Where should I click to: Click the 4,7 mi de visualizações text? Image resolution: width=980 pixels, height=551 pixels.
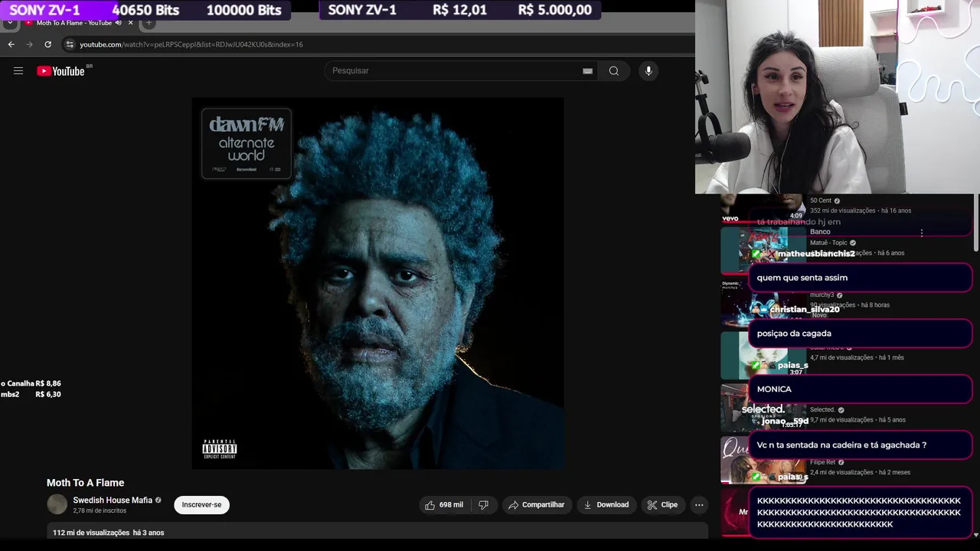pyautogui.click(x=841, y=357)
